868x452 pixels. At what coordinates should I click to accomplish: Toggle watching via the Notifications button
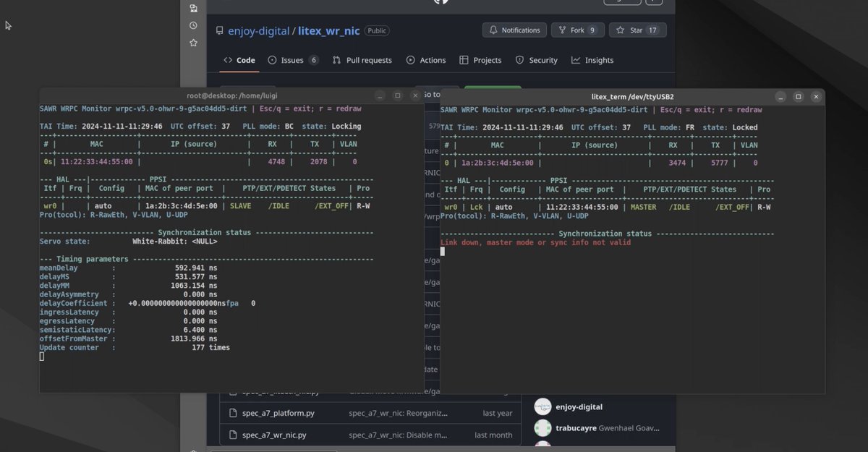(514, 30)
